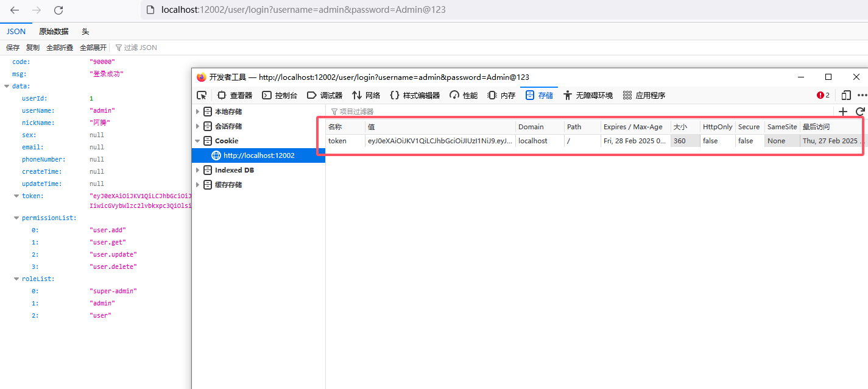
Task: Reload the page with browser refresh icon
Action: [58, 10]
